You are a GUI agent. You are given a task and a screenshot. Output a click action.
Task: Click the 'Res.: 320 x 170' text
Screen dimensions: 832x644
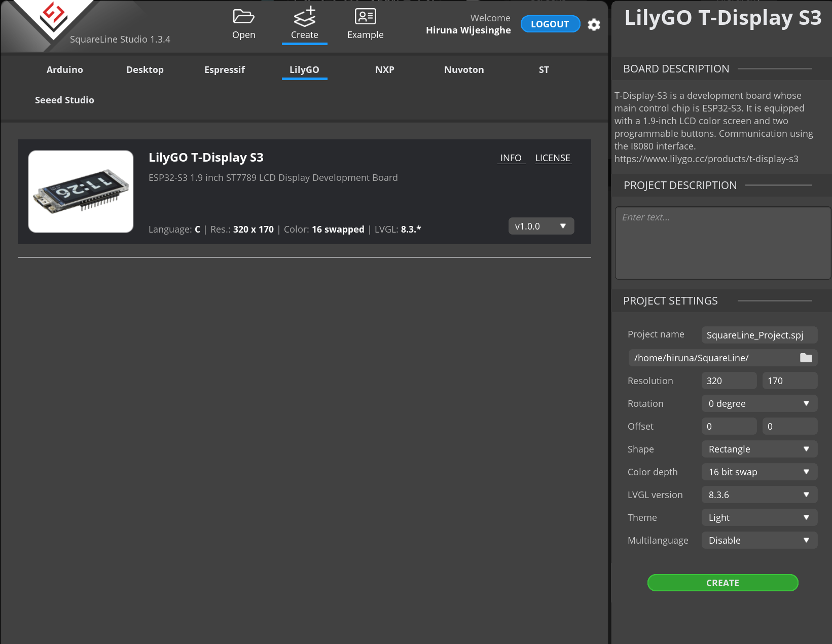tap(242, 230)
